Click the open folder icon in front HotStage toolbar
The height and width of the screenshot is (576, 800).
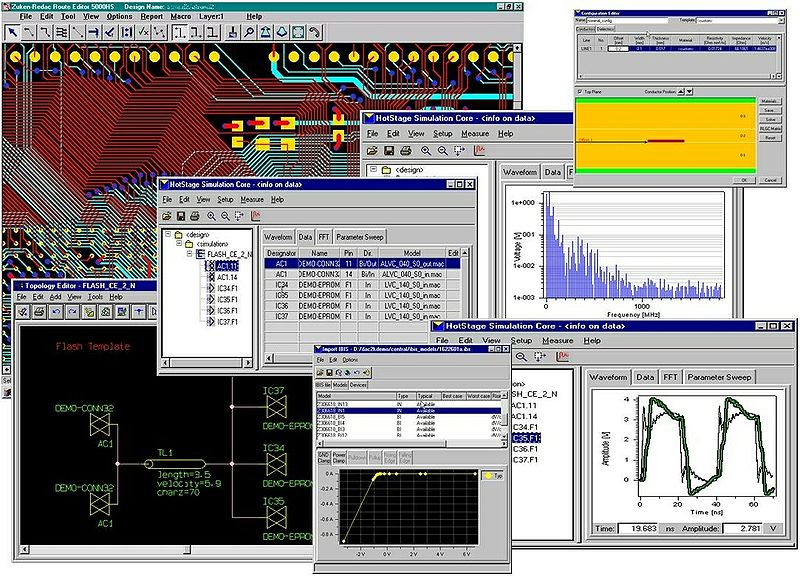tap(167, 216)
